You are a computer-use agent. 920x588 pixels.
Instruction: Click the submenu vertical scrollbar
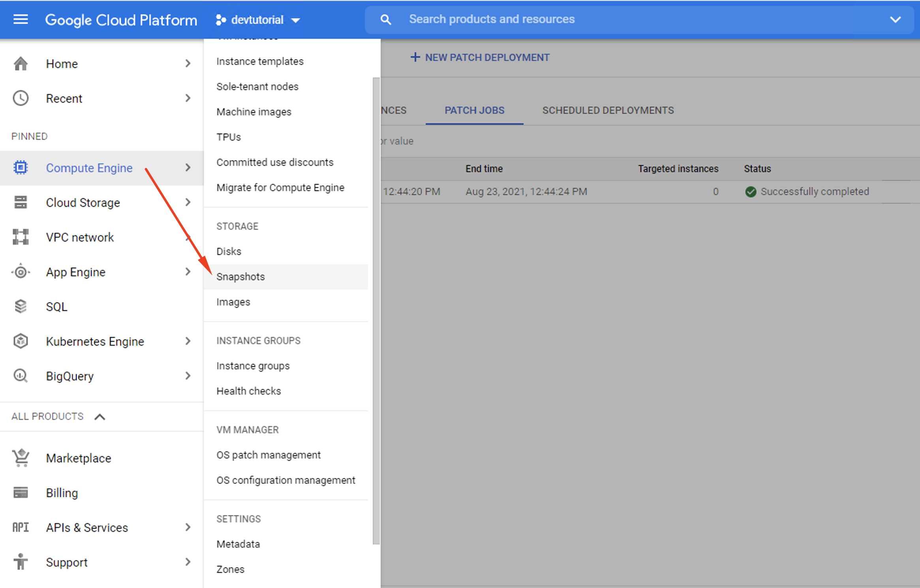376,311
